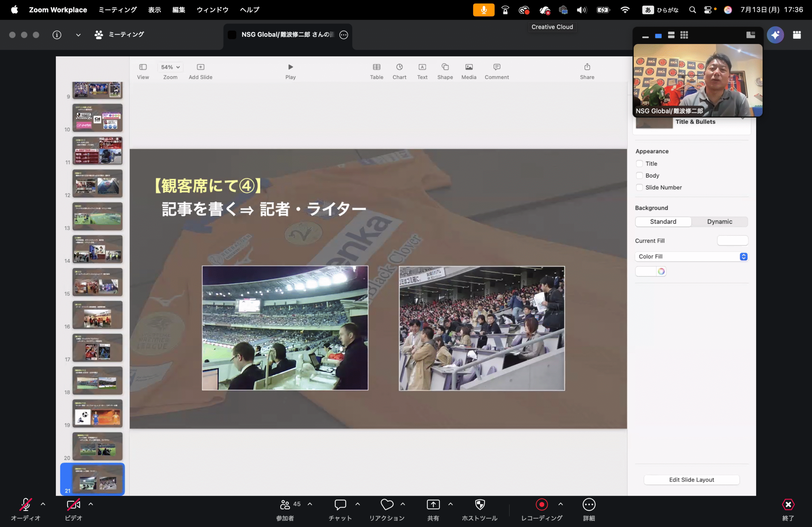Screen dimensions: 812x527
Task: Click the Wi-Fi icon in menu bar
Action: pyautogui.click(x=625, y=10)
